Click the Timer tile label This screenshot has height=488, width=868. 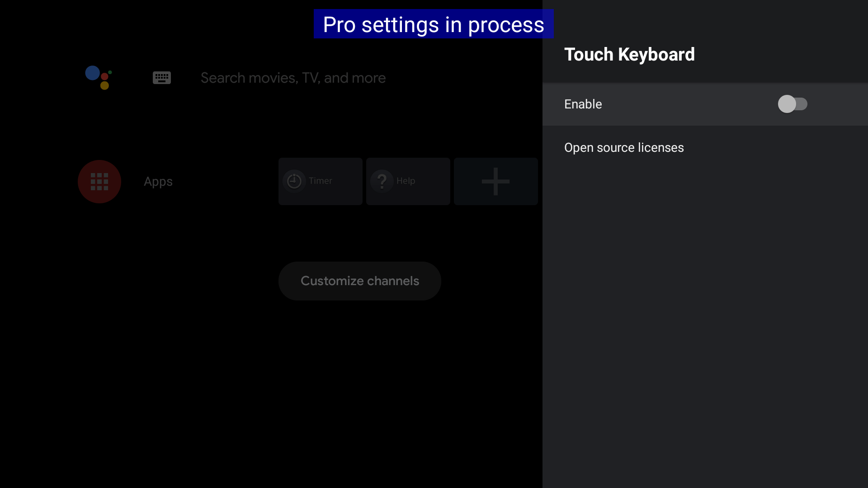[x=321, y=181]
